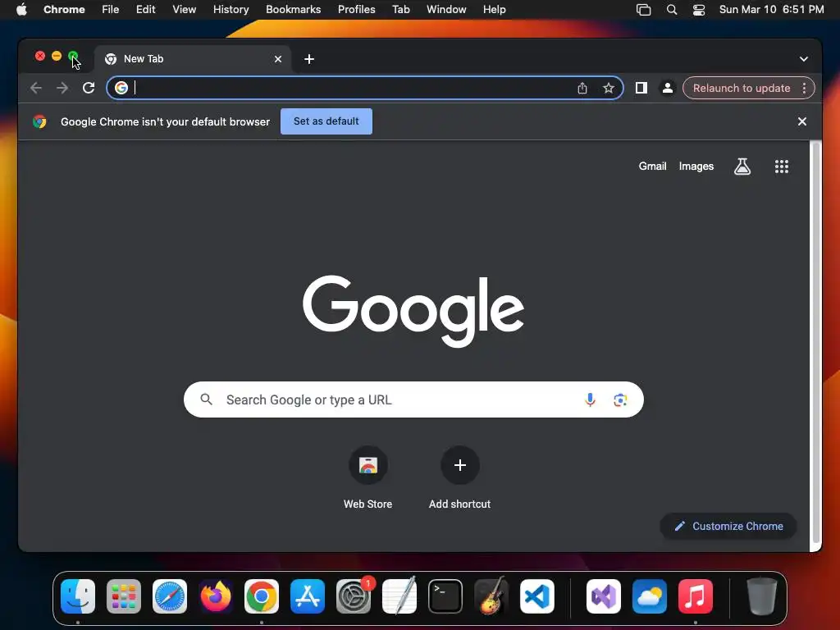This screenshot has height=630, width=840.
Task: Open the Bookmarks menu
Action: point(293,10)
